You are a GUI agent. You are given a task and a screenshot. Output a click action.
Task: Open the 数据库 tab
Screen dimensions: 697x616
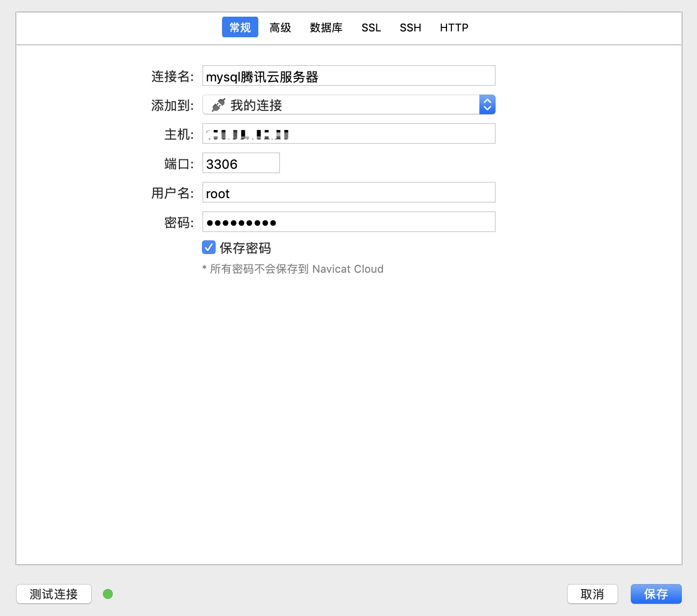pos(326,27)
